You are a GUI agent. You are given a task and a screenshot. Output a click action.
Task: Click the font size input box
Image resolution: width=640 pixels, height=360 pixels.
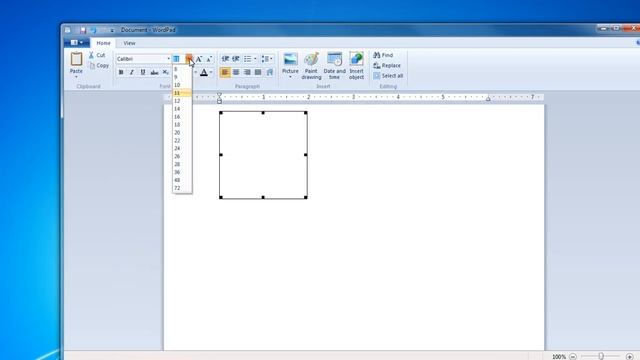178,59
